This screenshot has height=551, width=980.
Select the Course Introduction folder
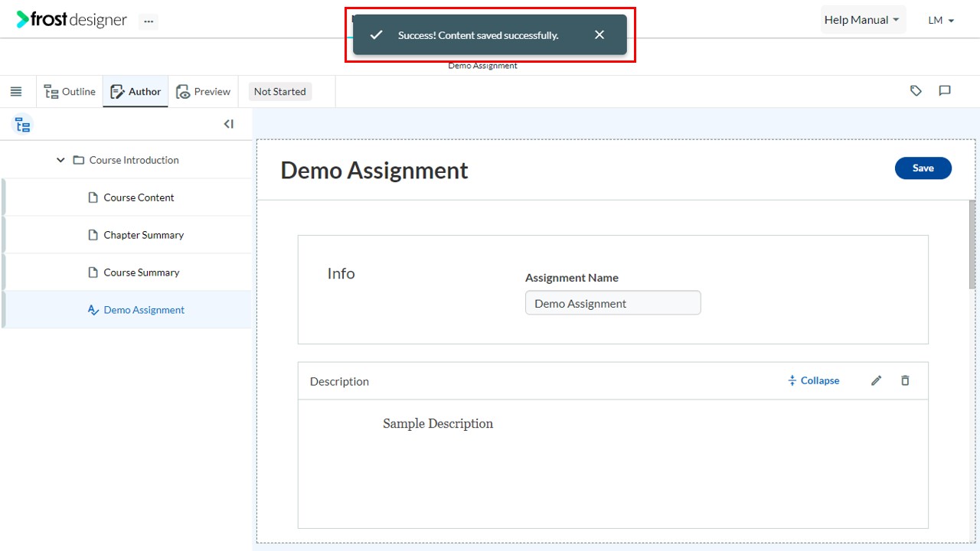pos(134,160)
